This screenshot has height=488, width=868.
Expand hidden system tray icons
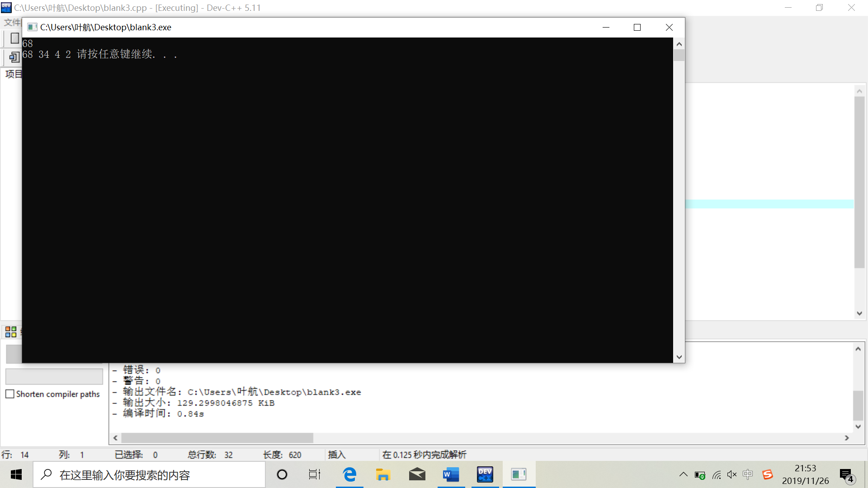click(x=683, y=474)
